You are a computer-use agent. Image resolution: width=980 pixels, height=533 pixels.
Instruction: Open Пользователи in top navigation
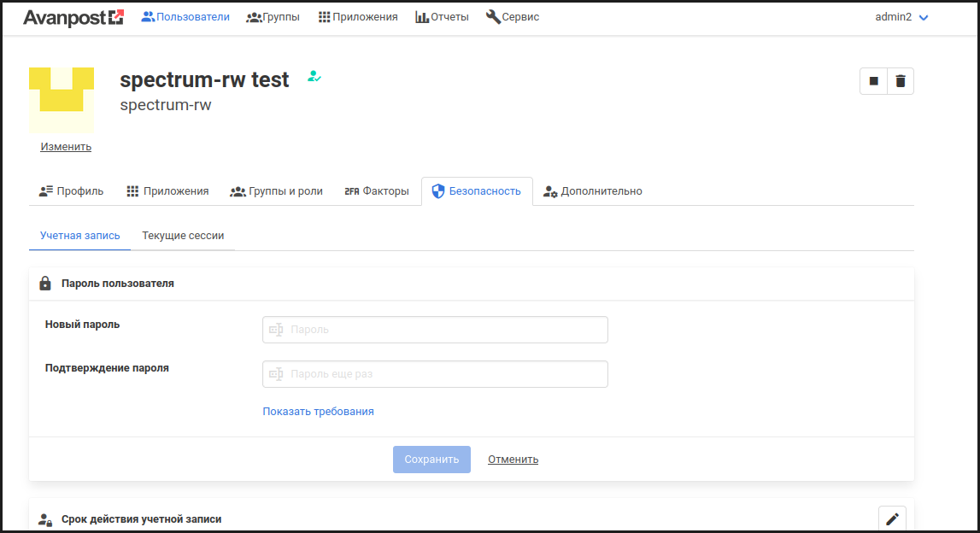pyautogui.click(x=185, y=17)
